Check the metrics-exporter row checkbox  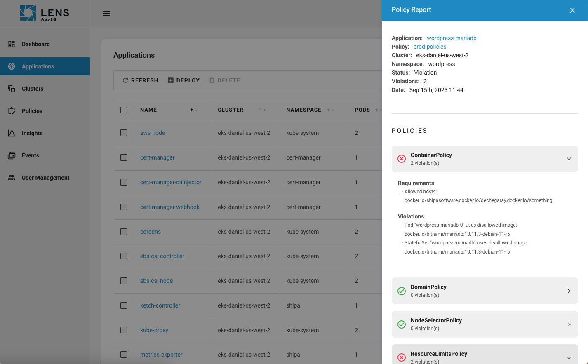(124, 355)
